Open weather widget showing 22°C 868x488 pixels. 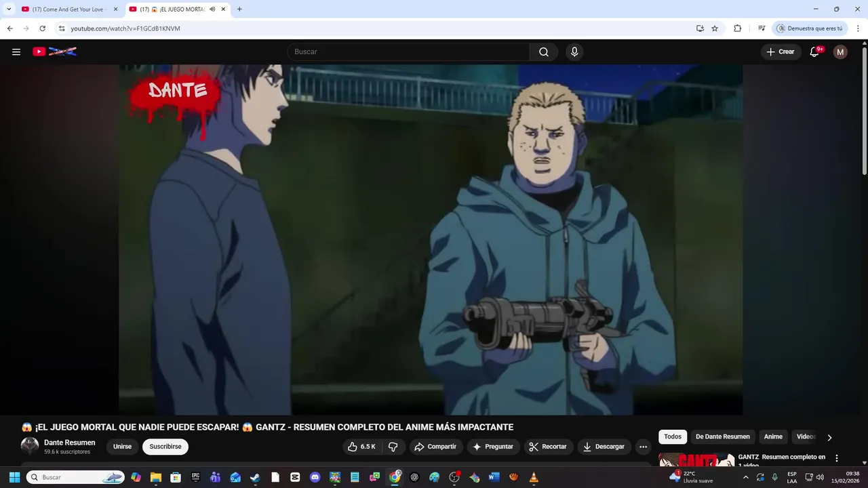(x=690, y=477)
